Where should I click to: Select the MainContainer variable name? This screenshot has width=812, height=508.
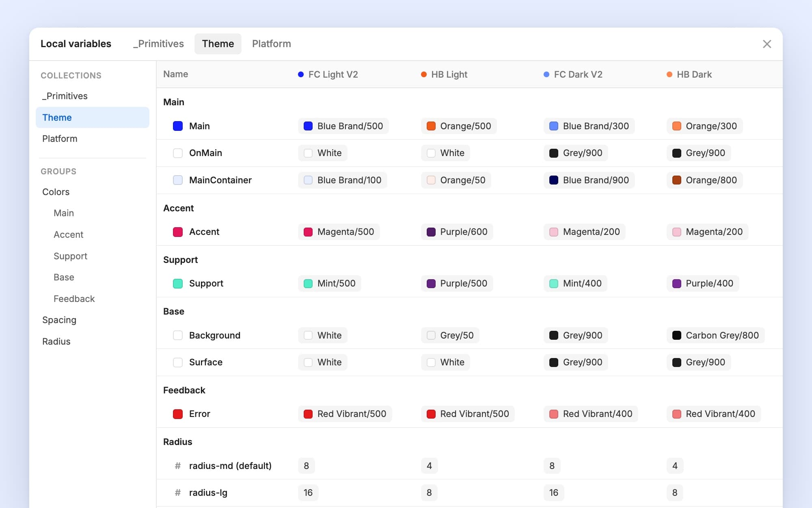(x=220, y=180)
